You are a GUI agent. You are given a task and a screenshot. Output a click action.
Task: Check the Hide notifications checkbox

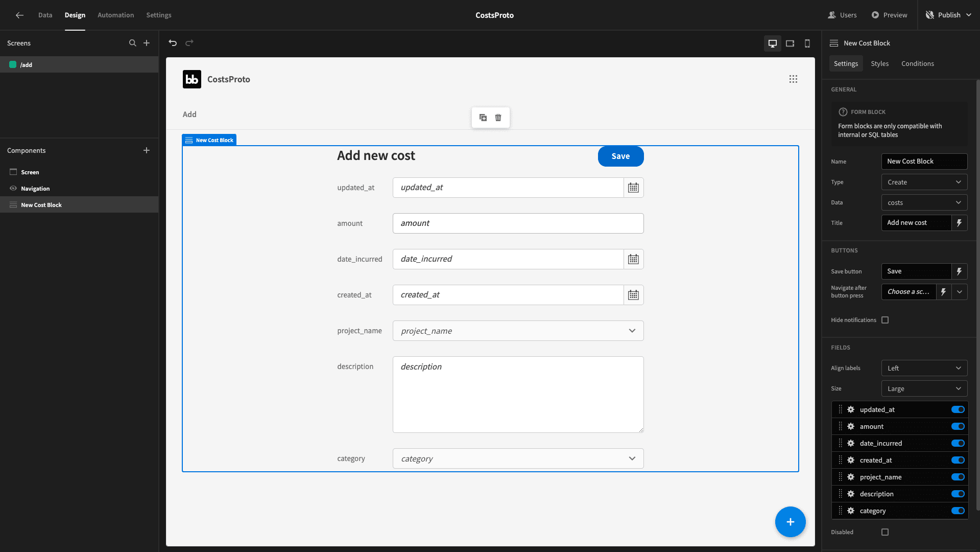[x=885, y=320]
